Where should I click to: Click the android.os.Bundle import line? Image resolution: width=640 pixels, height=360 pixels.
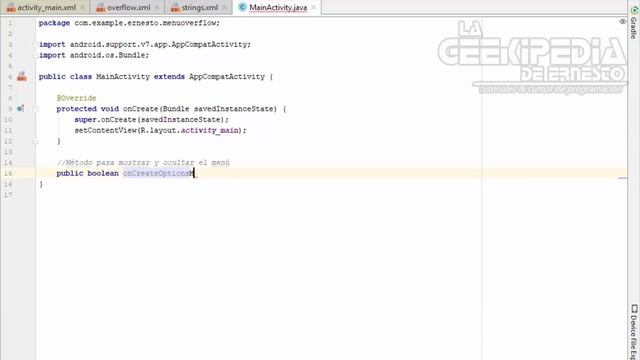pos(94,55)
